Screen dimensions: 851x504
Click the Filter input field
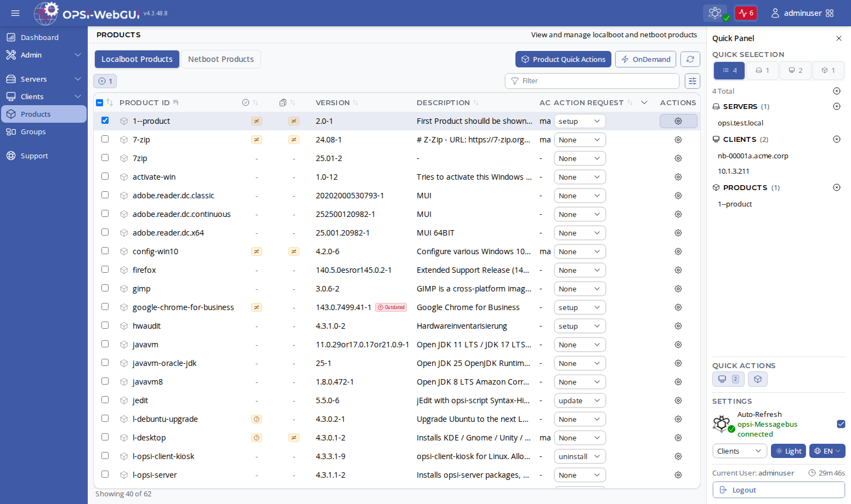pos(592,81)
